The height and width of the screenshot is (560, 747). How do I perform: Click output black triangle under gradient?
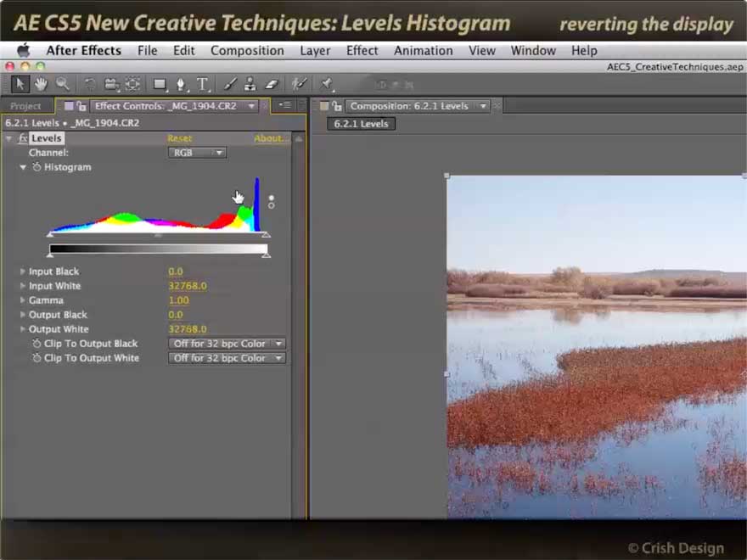tap(50, 255)
